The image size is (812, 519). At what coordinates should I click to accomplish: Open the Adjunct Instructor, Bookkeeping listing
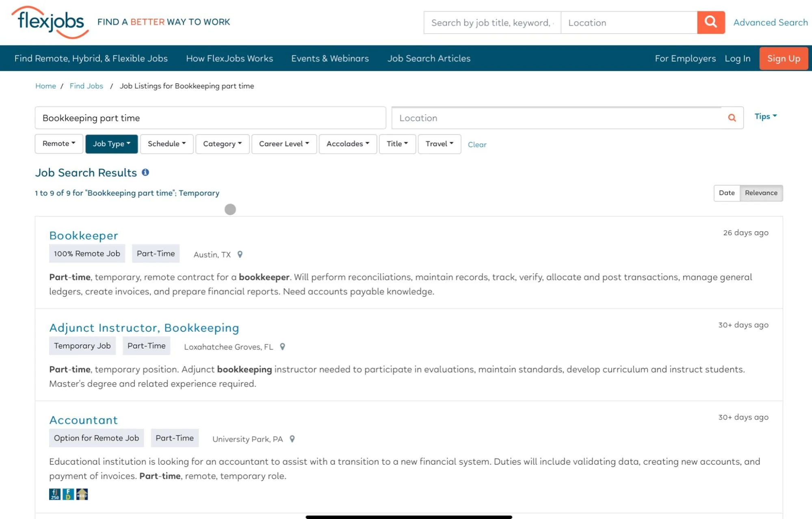pyautogui.click(x=144, y=328)
